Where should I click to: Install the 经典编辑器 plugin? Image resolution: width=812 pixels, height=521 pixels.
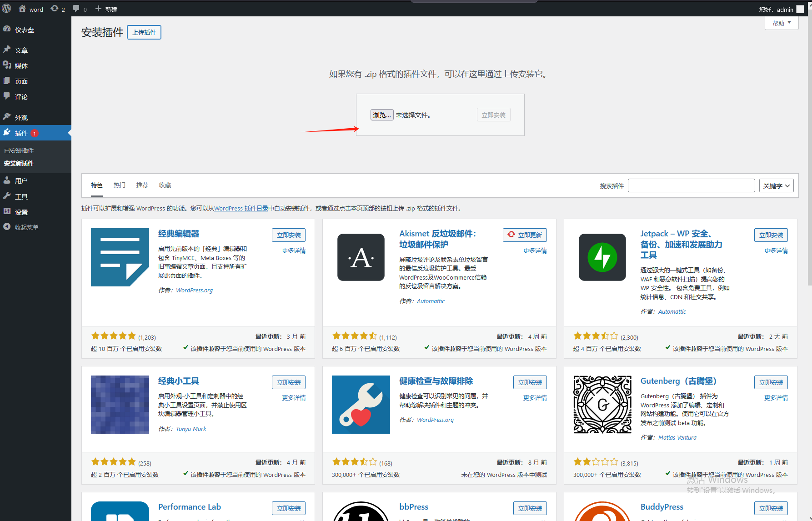[x=289, y=235]
